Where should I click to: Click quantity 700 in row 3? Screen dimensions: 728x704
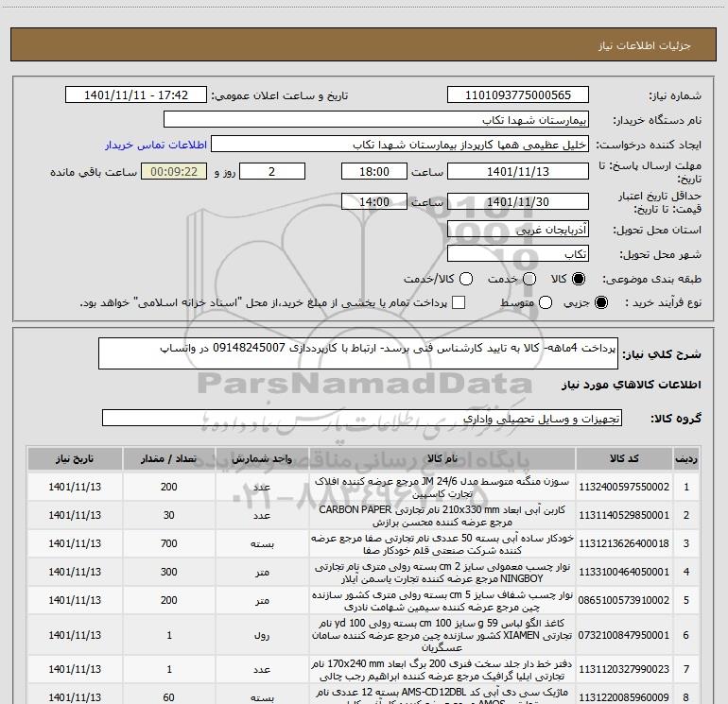click(x=169, y=543)
